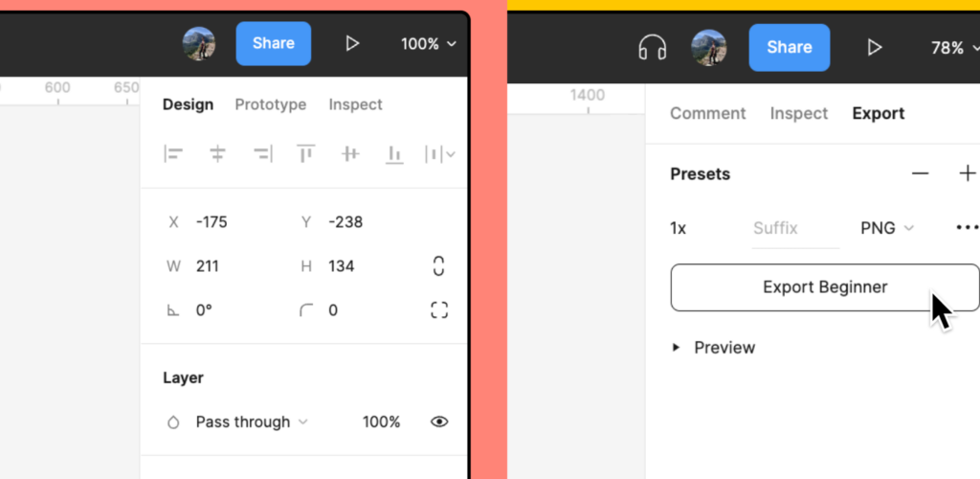Open the PNG format dropdown
Image resolution: width=980 pixels, height=479 pixels.
pos(887,228)
